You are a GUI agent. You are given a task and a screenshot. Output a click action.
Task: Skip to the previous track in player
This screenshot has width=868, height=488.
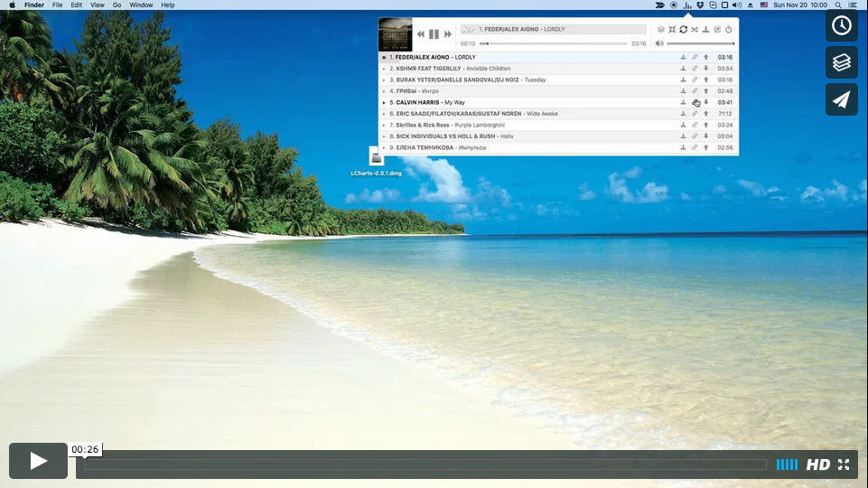click(421, 34)
